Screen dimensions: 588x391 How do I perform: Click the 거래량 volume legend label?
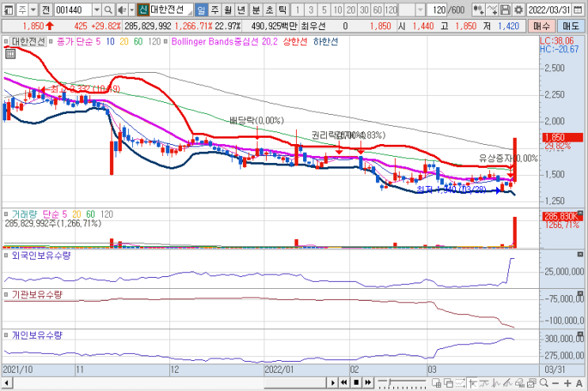tap(25, 214)
